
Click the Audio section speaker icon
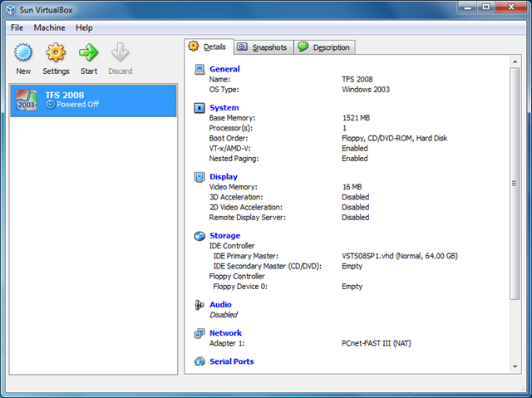199,305
